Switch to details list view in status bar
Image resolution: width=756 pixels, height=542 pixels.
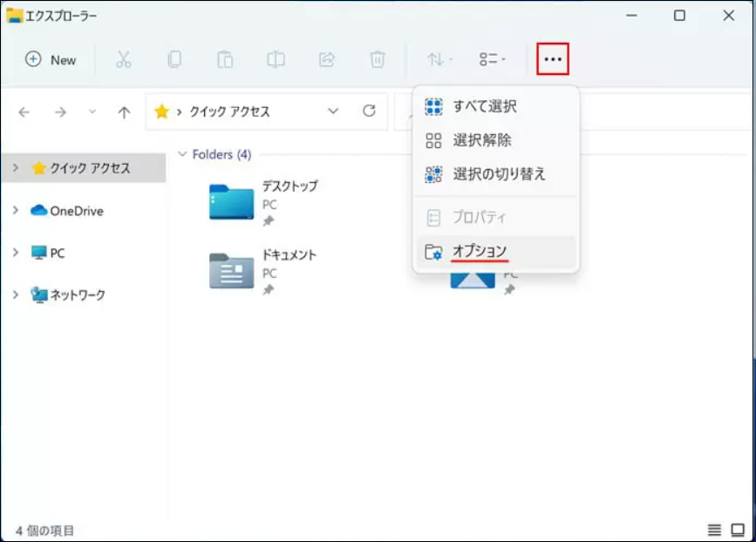coord(714,530)
